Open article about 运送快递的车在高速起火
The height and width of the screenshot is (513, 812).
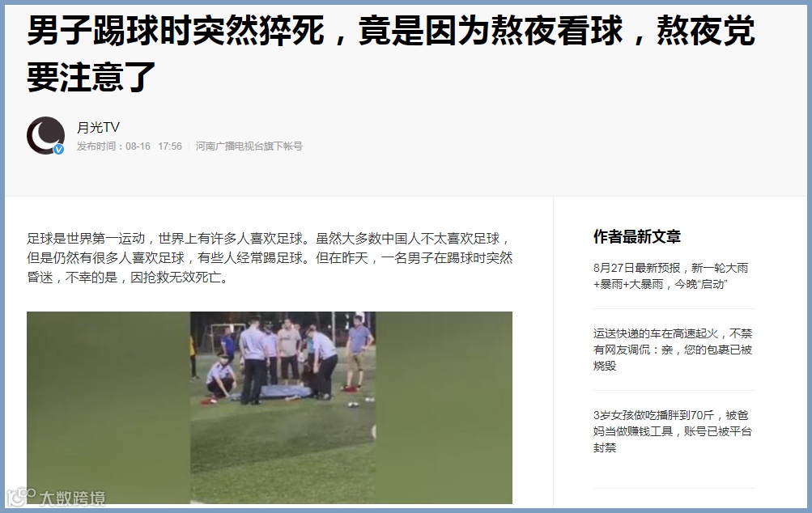pyautogui.click(x=672, y=350)
